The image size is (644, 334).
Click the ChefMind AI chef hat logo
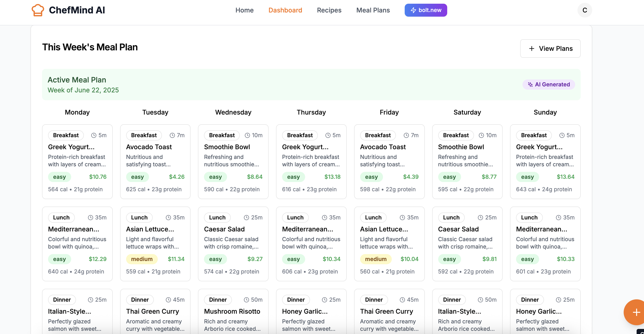tap(38, 10)
